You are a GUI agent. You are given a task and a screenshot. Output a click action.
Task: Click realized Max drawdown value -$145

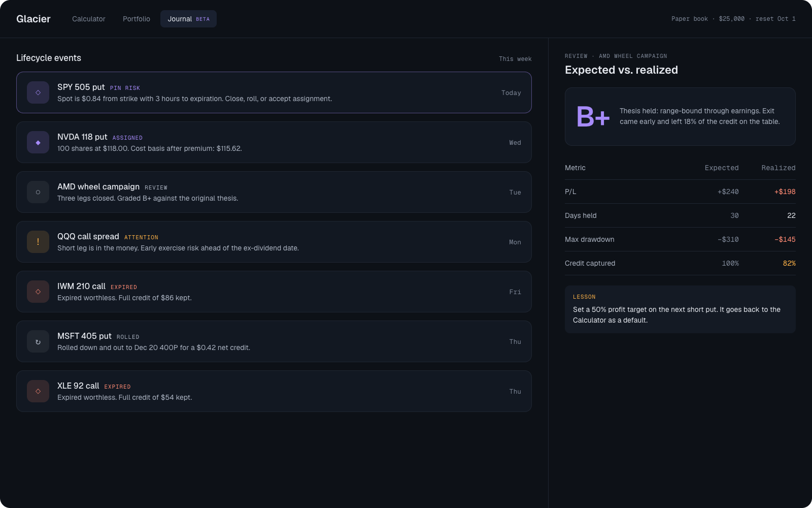(785, 239)
